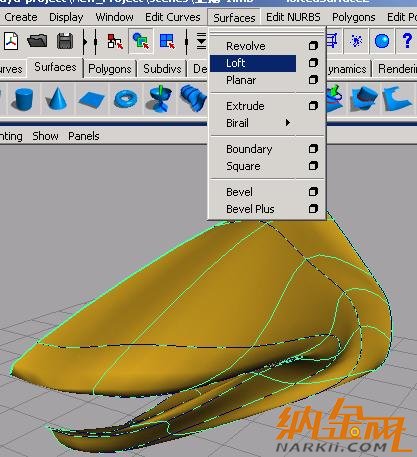Open the Display menu
Image resolution: width=417 pixels, height=457 pixels.
pyautogui.click(x=66, y=17)
